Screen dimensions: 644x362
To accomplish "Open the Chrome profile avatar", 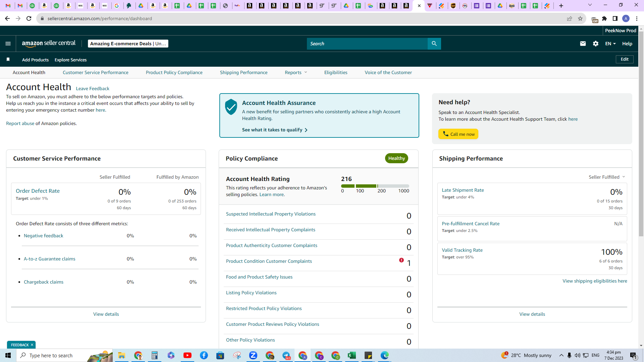I will coord(626,18).
